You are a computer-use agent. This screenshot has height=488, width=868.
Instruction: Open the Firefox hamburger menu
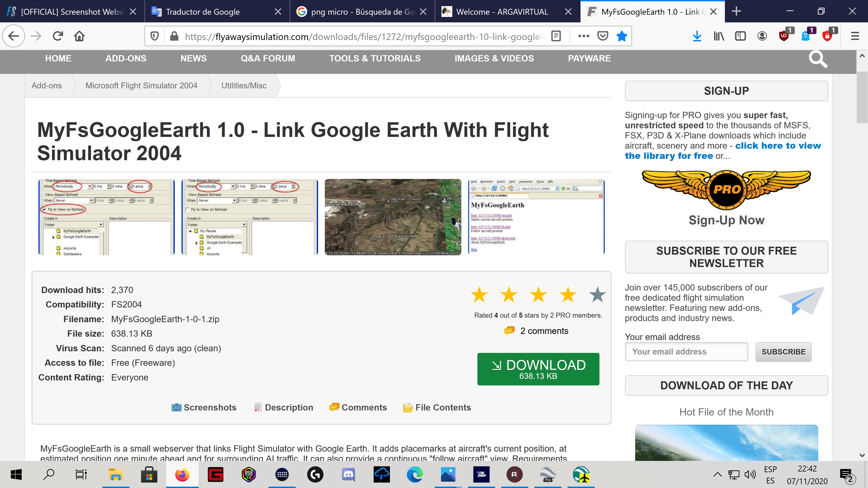coord(855,36)
